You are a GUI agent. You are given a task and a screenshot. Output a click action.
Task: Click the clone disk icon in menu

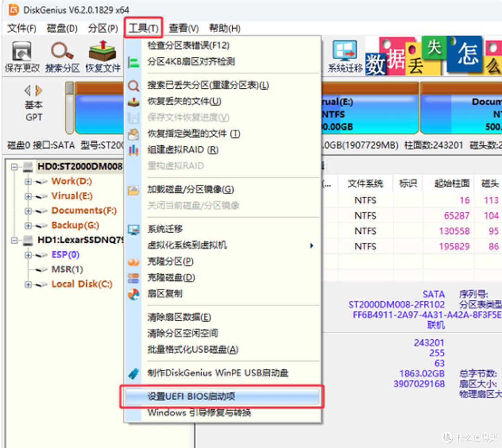(133, 278)
